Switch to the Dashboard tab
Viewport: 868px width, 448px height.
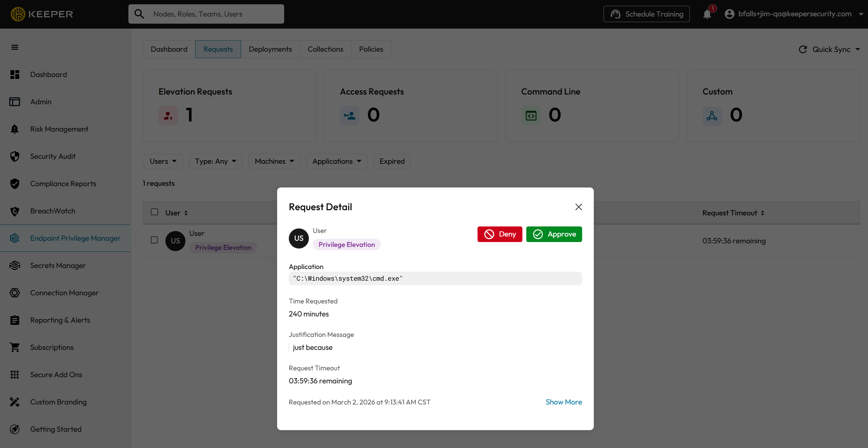(169, 49)
